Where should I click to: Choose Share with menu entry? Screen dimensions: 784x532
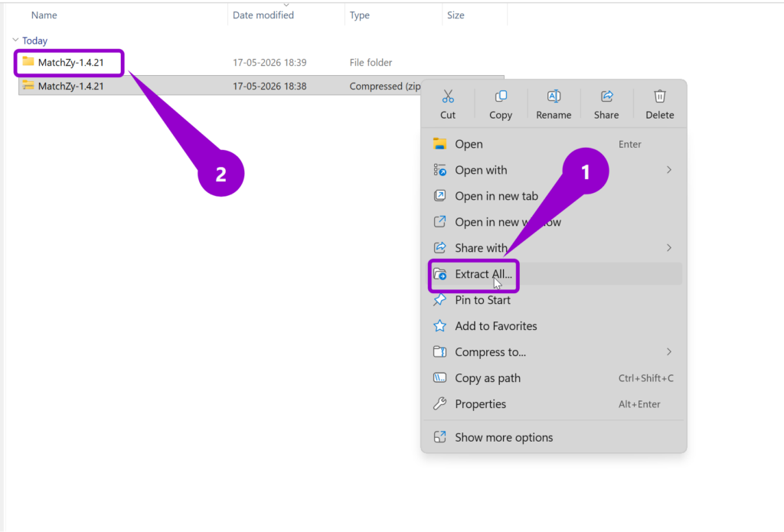tap(553, 247)
